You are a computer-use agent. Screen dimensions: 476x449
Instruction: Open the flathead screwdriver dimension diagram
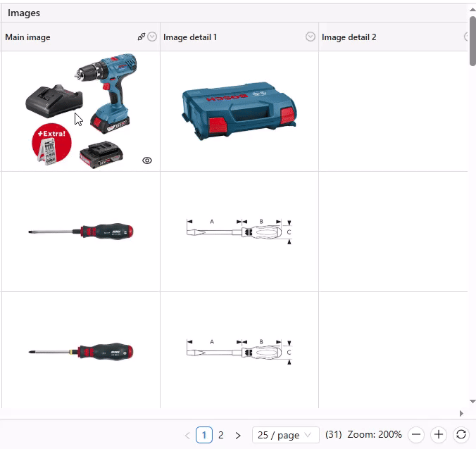click(239, 232)
